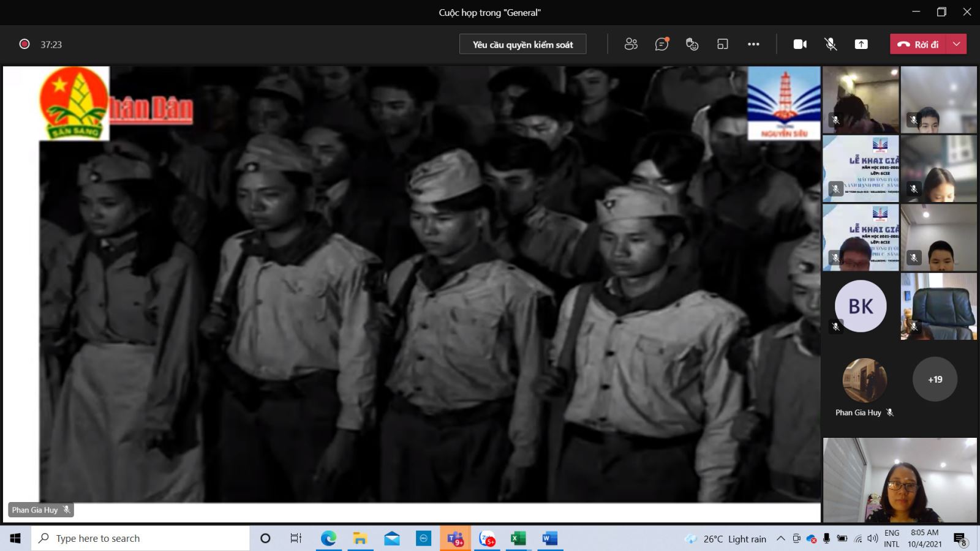Select the woman with glasses video tile
The height and width of the screenshot is (551, 980).
(900, 480)
